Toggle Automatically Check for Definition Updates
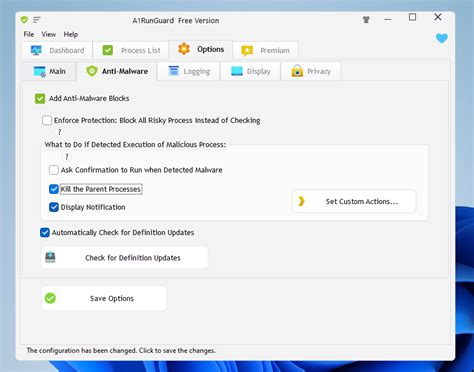This screenshot has width=474, height=372. point(45,232)
